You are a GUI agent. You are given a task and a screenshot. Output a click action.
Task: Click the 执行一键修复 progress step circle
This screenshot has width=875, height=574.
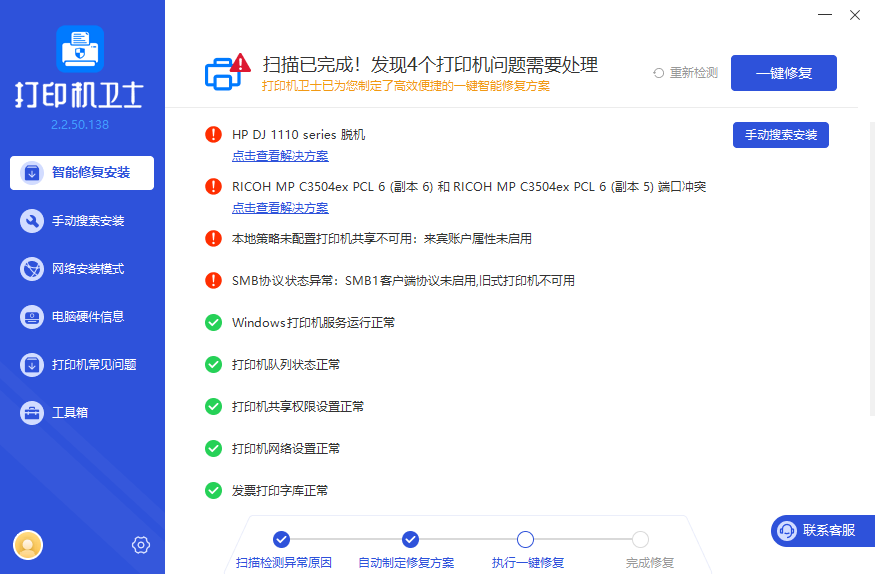pos(525,539)
